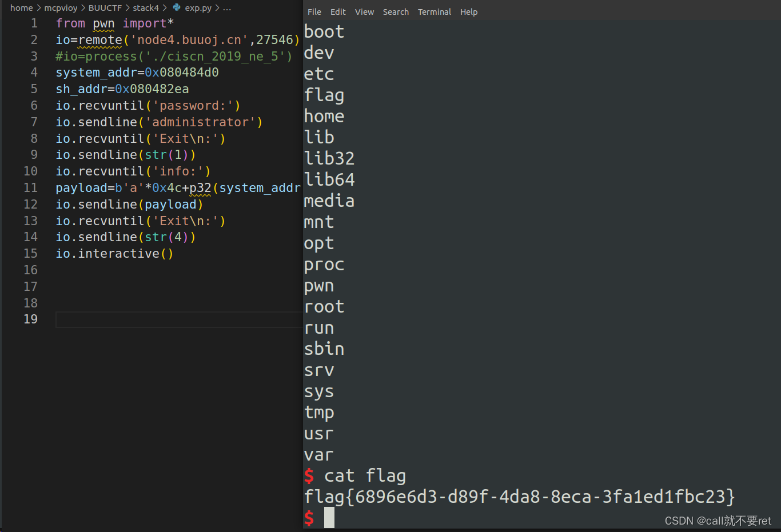Click 'run' in terminal output
The height and width of the screenshot is (532, 781).
319,327
